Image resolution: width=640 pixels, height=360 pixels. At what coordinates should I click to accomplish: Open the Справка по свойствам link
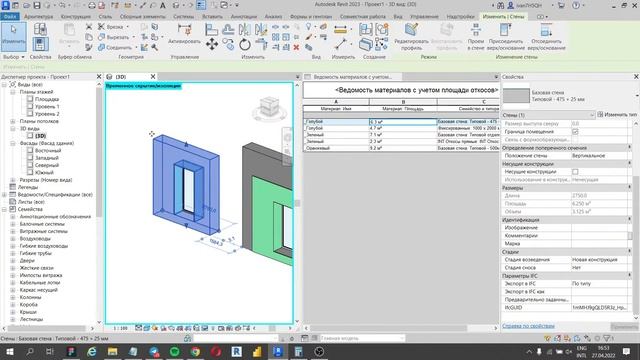click(528, 326)
